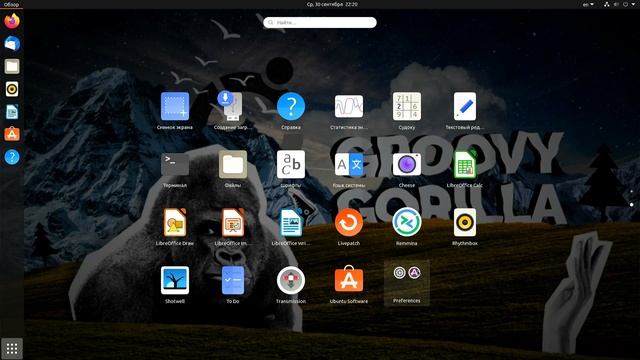
Task: Launch Создание загр... startup disk creator
Action: 233,110
